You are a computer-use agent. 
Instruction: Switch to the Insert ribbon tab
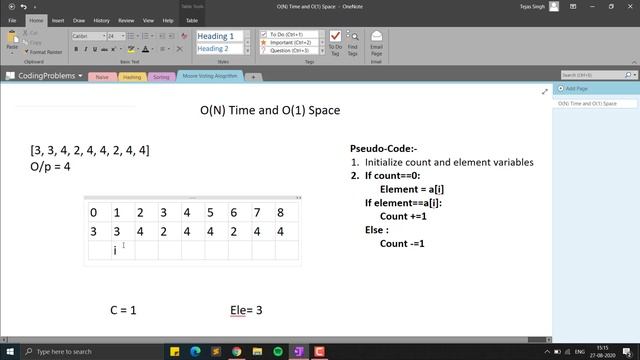58,20
